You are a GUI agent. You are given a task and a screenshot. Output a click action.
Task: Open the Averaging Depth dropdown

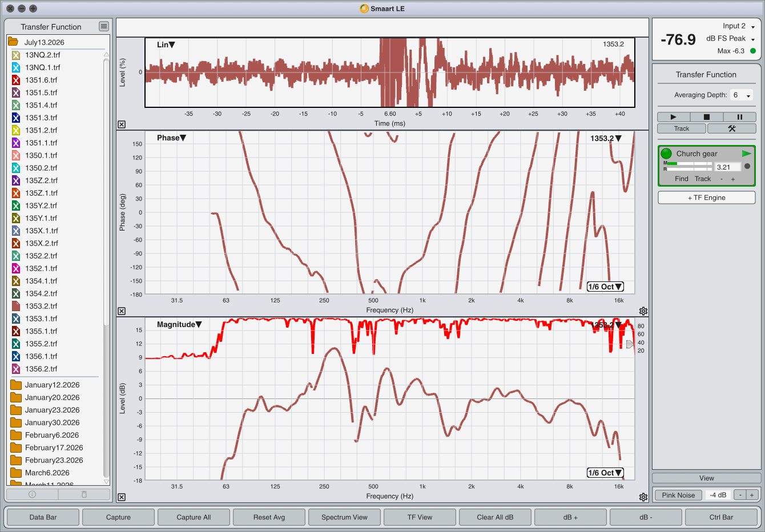742,95
